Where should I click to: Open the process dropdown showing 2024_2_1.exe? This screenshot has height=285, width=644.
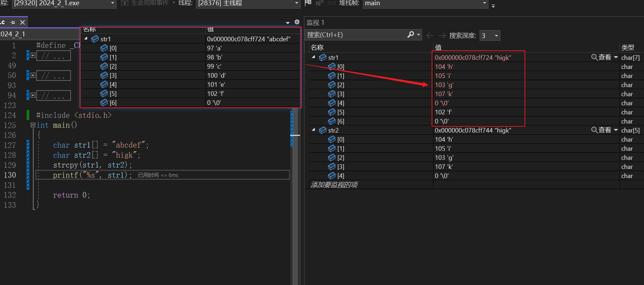(x=64, y=3)
